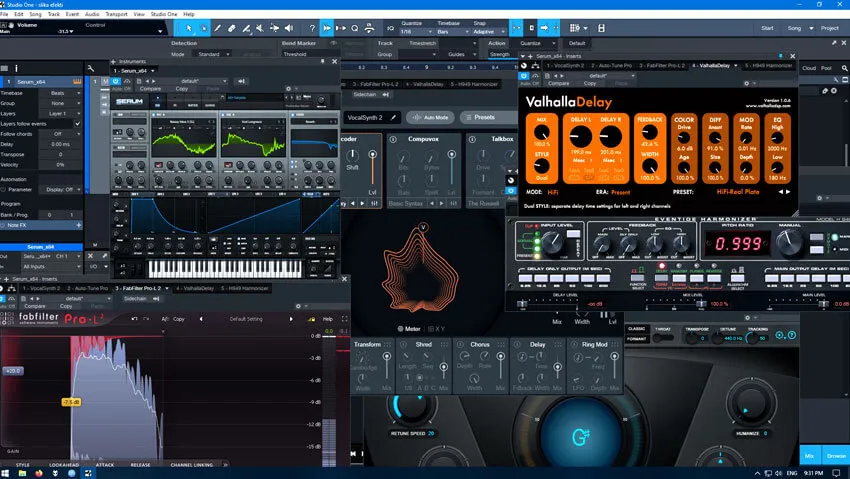Click the IQ input quantize icon

(390, 28)
